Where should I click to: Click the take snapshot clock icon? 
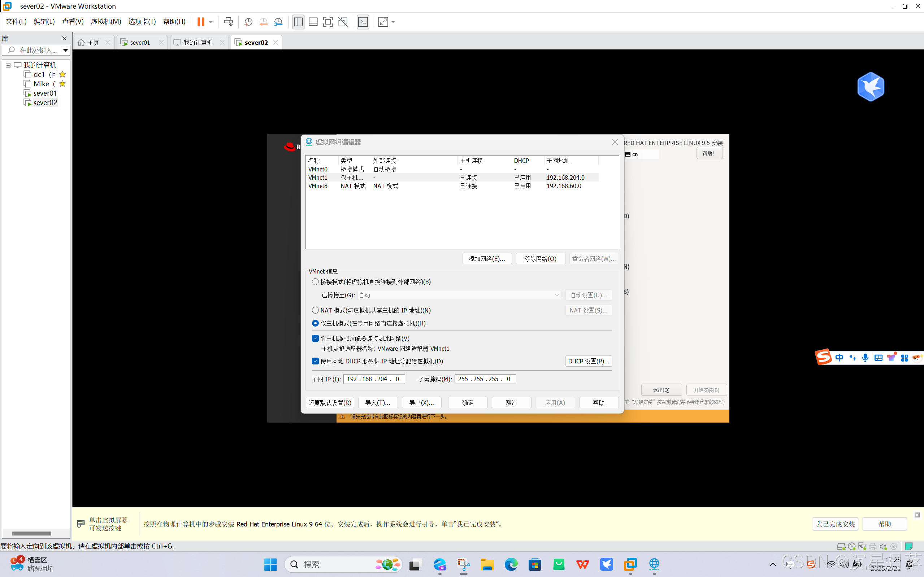point(248,22)
